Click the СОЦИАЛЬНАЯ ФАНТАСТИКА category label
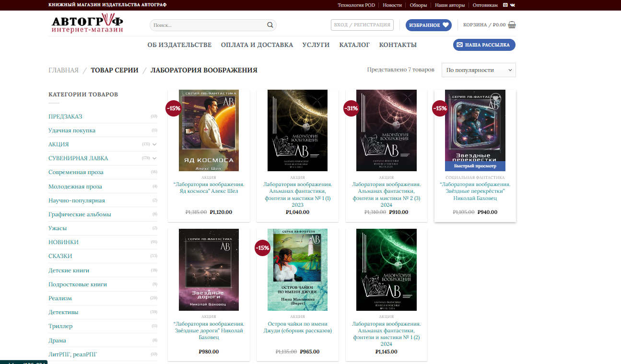The height and width of the screenshot is (364, 621). pos(475,177)
